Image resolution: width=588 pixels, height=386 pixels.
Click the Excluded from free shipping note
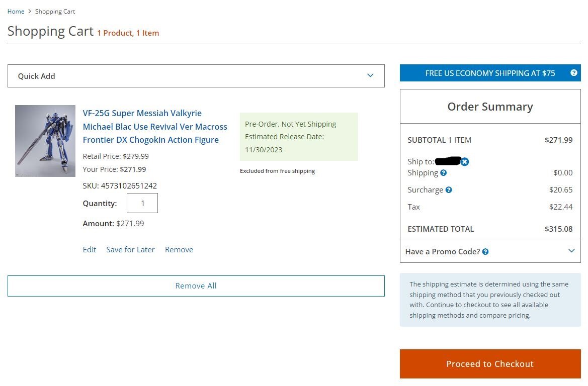pos(277,171)
